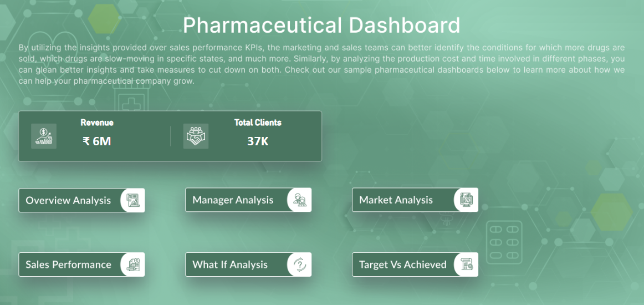Click the Target Vs Achieved document icon
Image resolution: width=644 pixels, height=305 pixels.
click(x=467, y=265)
